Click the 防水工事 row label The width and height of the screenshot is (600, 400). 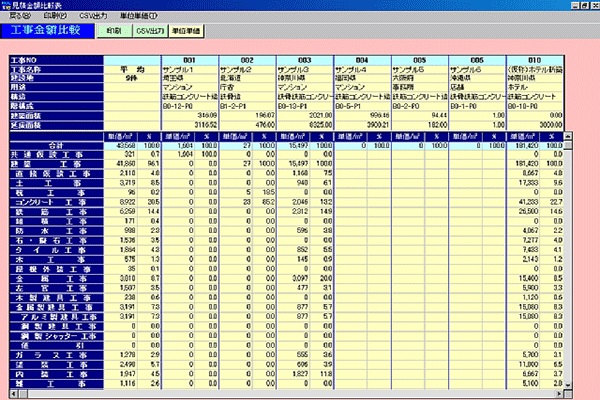pos(56,231)
